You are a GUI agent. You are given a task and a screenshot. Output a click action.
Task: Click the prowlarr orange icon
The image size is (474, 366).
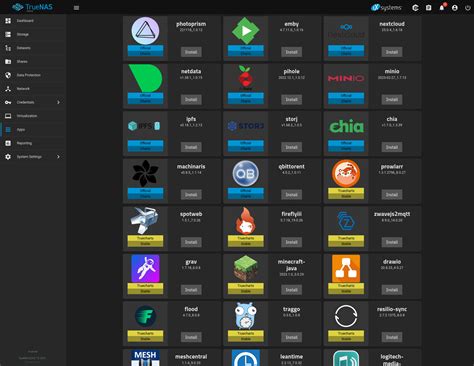tap(346, 173)
